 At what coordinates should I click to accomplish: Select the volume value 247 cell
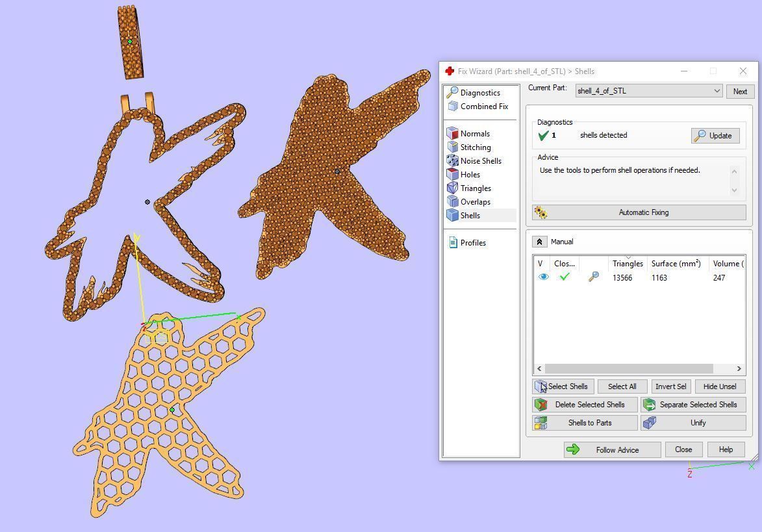pos(718,277)
